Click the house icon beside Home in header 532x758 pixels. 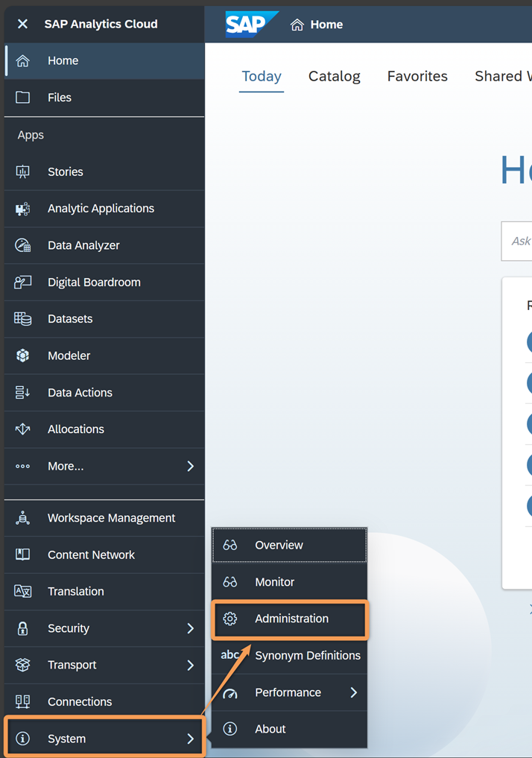click(x=297, y=24)
